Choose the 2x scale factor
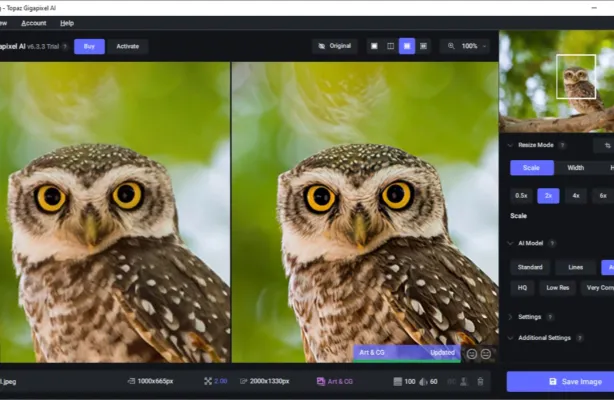The width and height of the screenshot is (614, 400). pyautogui.click(x=548, y=195)
